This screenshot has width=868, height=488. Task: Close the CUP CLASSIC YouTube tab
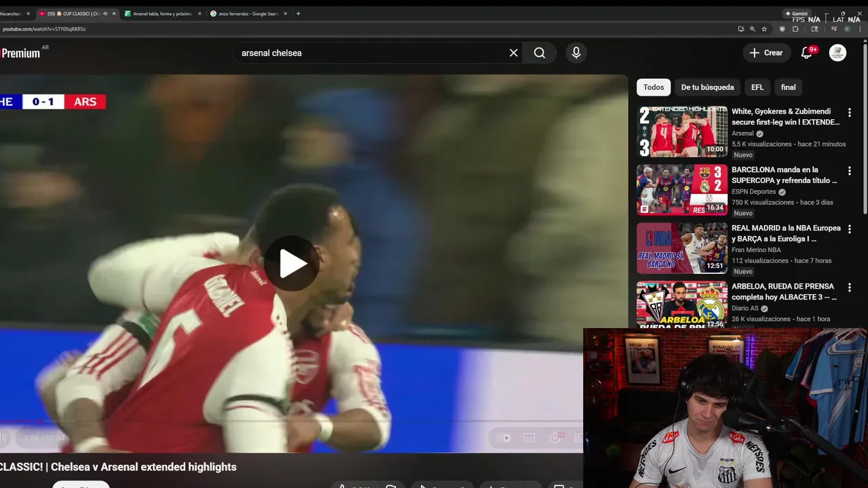(x=113, y=14)
